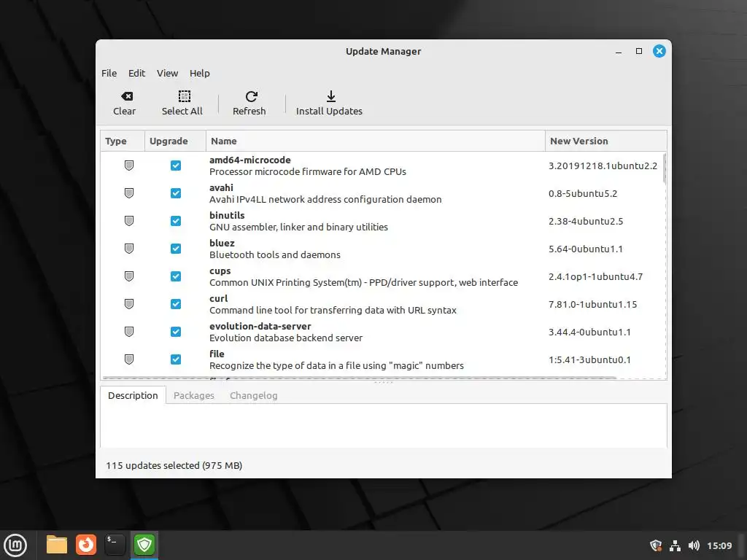Click the shield type icon for cups
This screenshot has height=560, width=747.
point(128,276)
